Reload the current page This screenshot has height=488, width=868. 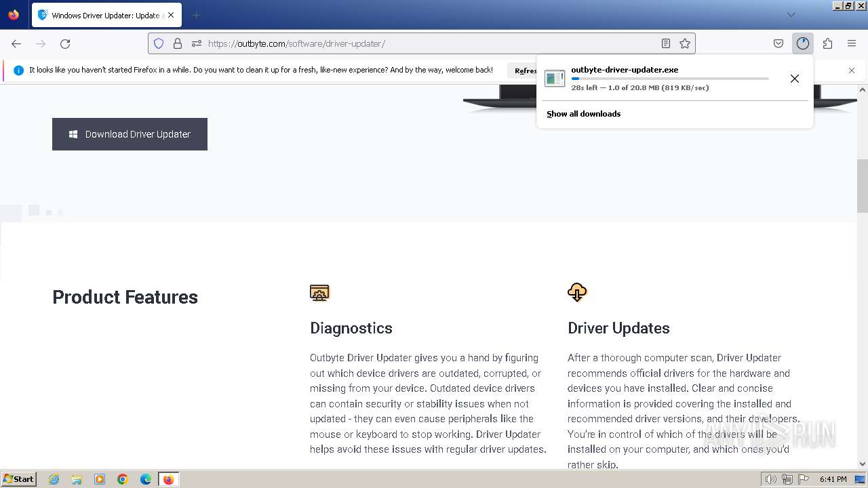coord(65,43)
